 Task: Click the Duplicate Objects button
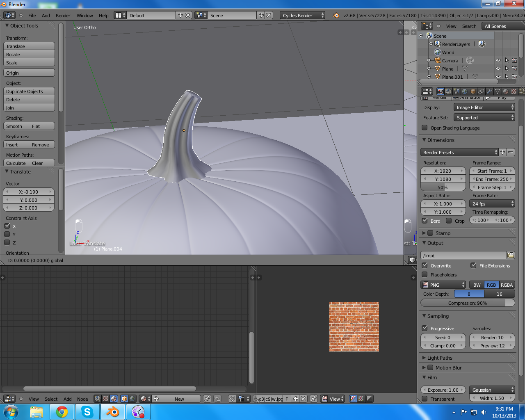[29, 91]
